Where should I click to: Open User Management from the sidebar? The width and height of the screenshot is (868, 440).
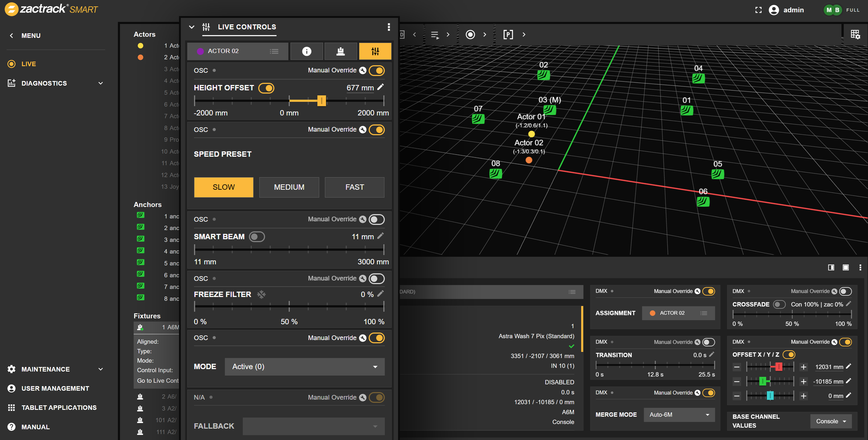(55, 388)
